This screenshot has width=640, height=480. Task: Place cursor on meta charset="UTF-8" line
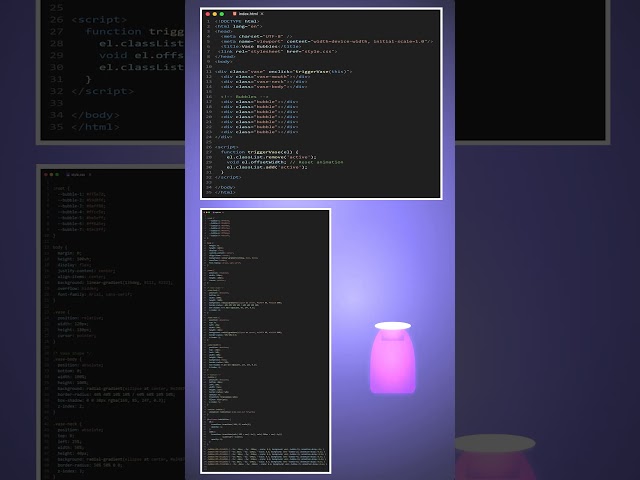click(257, 36)
